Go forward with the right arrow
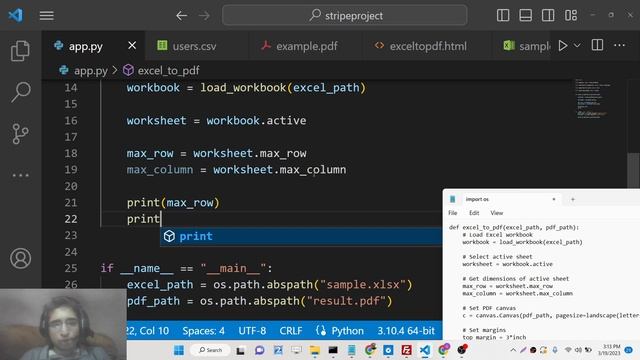The image size is (640, 360). point(204,16)
